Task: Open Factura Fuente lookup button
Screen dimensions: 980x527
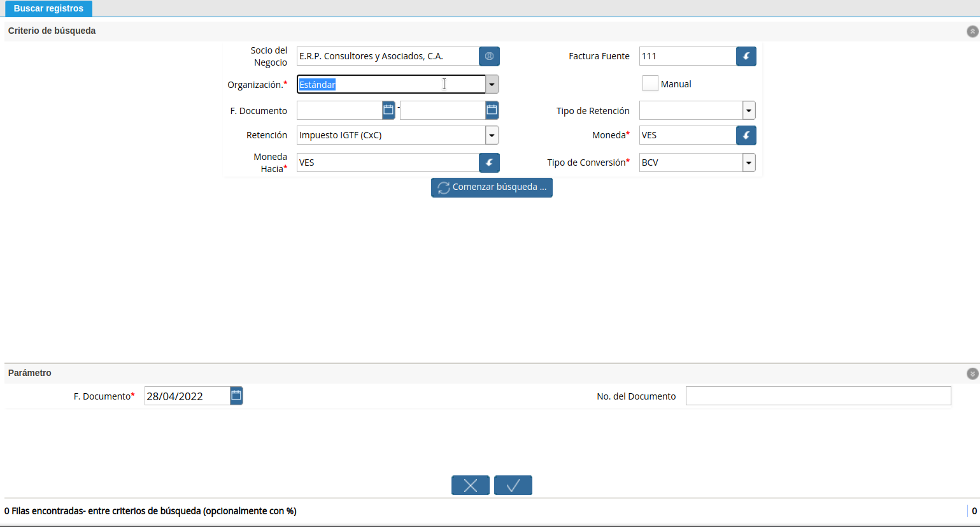Action: tap(746, 57)
